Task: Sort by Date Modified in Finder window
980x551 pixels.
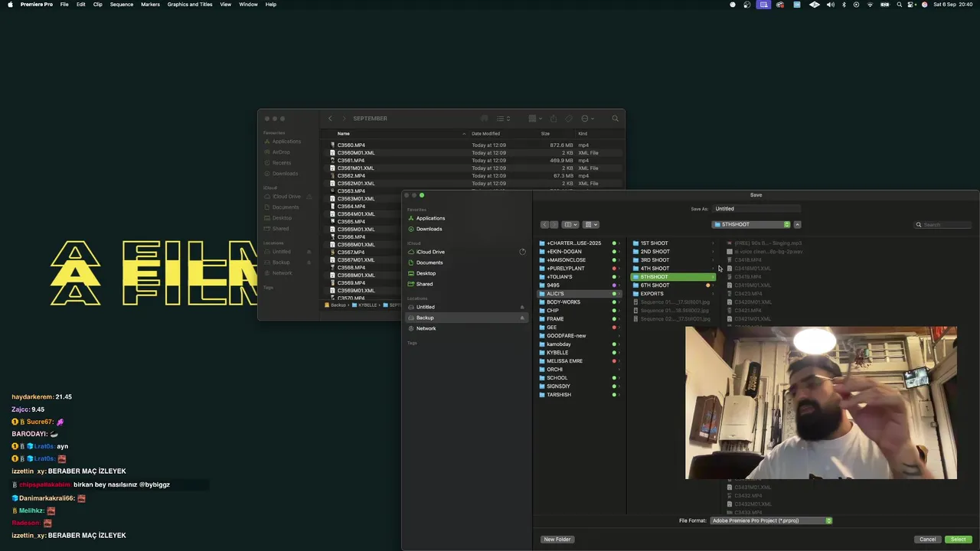Action: tap(487, 134)
